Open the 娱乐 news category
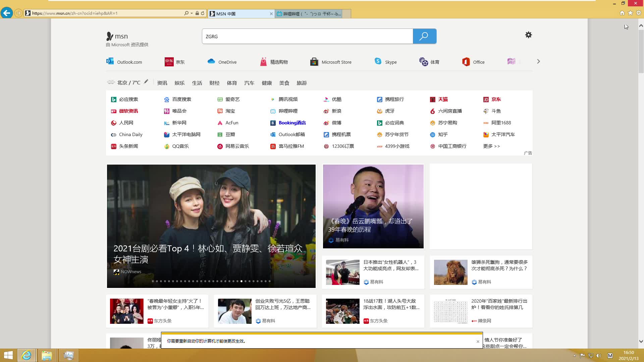Screen dimensions: 644x362 point(179,83)
